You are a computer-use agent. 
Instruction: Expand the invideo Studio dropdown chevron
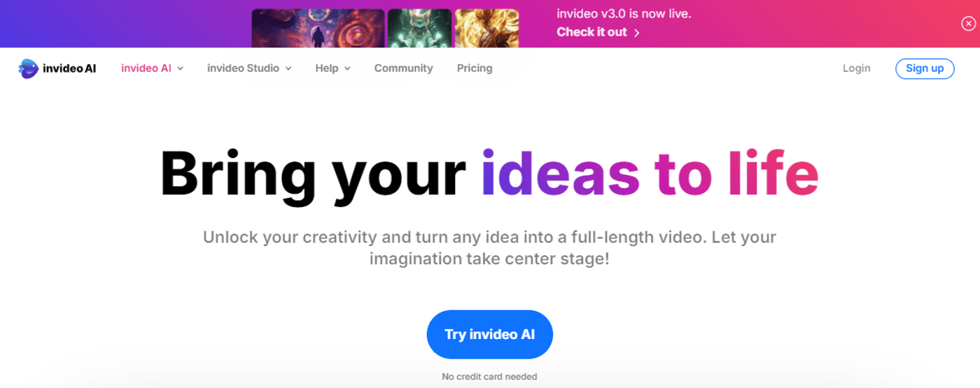288,69
